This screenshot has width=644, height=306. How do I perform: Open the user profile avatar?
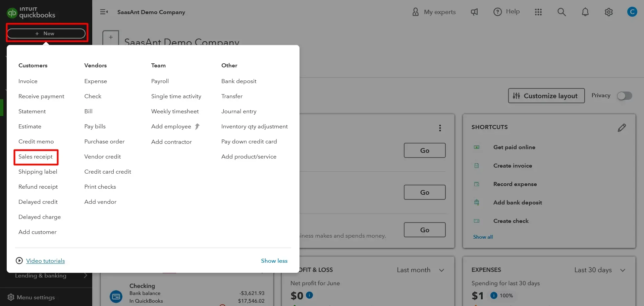(632, 12)
